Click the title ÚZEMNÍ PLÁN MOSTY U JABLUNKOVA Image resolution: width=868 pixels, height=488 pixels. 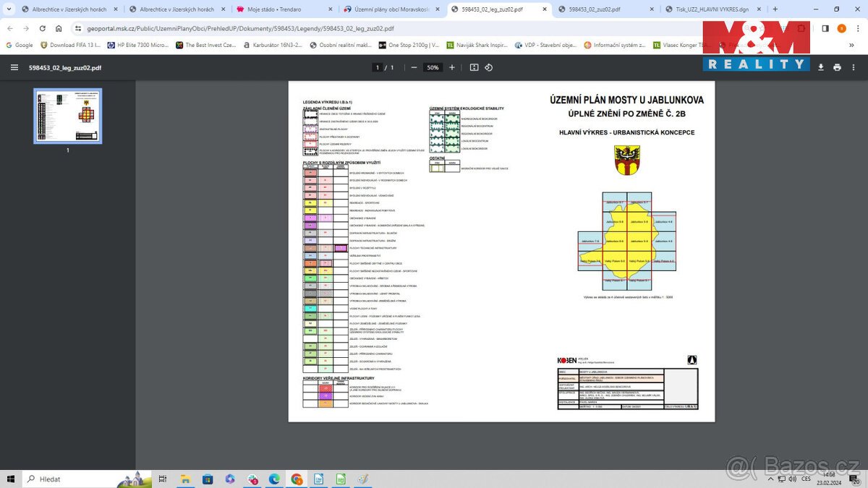pos(626,100)
